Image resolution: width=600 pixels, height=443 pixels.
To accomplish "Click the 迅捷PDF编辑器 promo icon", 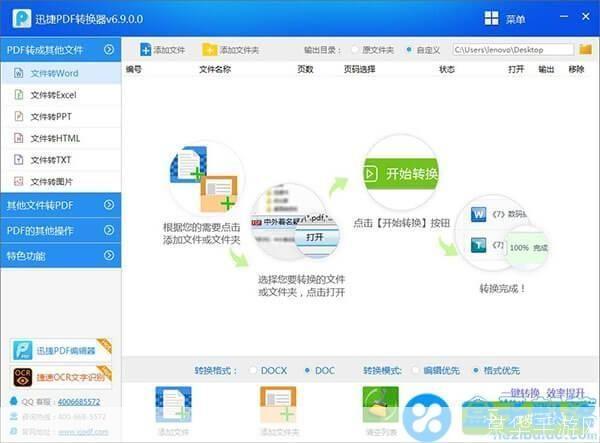I will [23, 350].
